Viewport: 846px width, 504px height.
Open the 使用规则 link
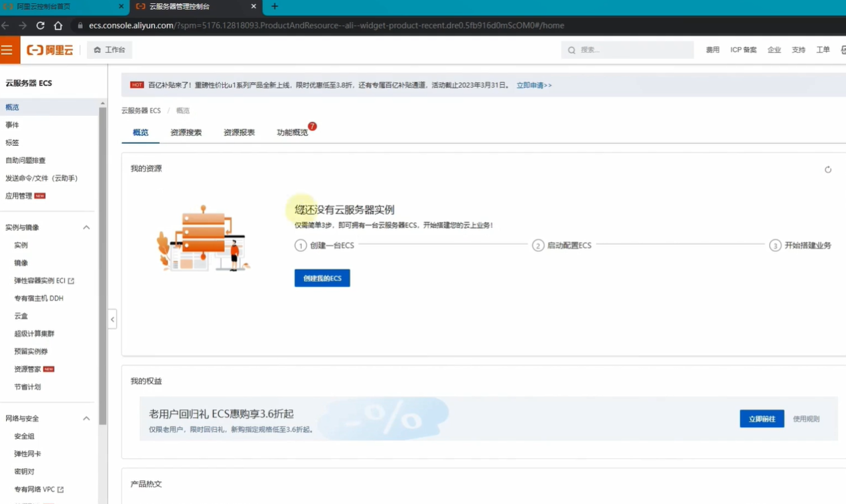coord(806,419)
